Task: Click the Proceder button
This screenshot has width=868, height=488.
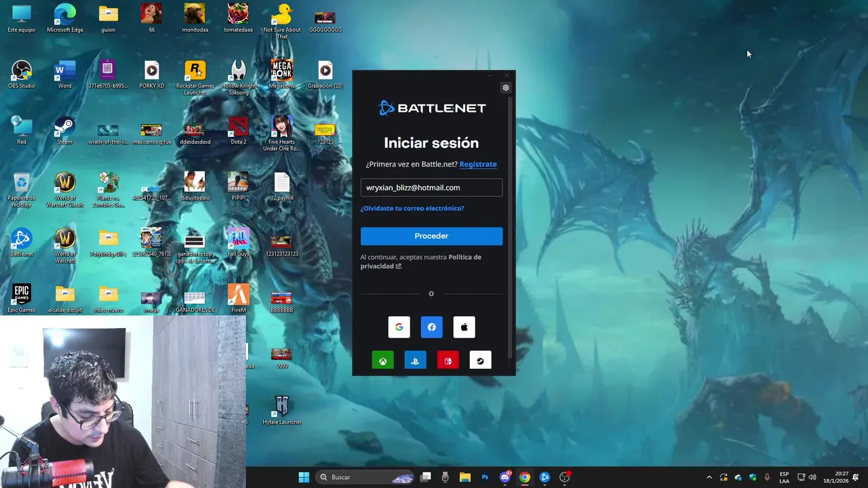Action: tap(431, 236)
